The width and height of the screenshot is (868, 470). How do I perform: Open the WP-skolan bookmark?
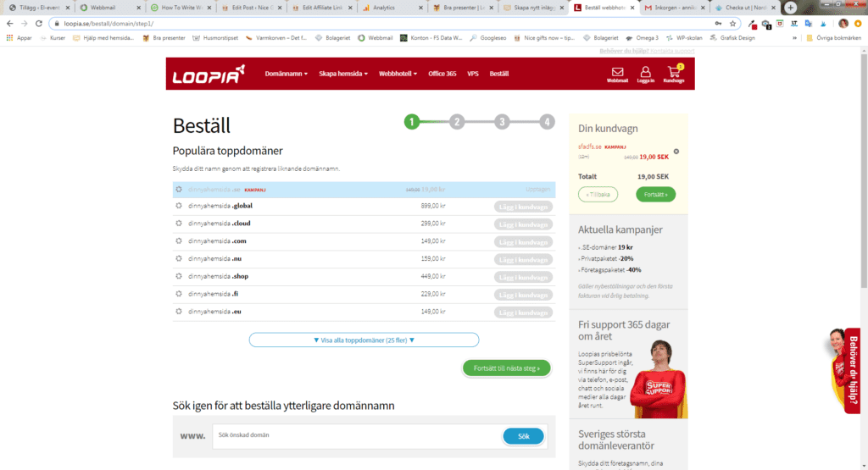click(684, 38)
